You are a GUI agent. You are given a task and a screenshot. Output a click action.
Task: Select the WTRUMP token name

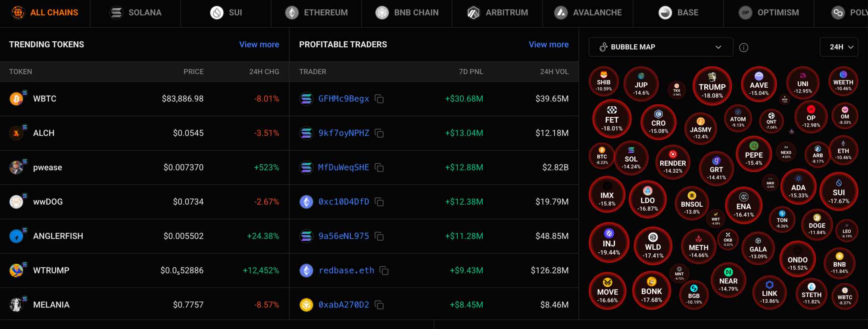click(x=51, y=270)
